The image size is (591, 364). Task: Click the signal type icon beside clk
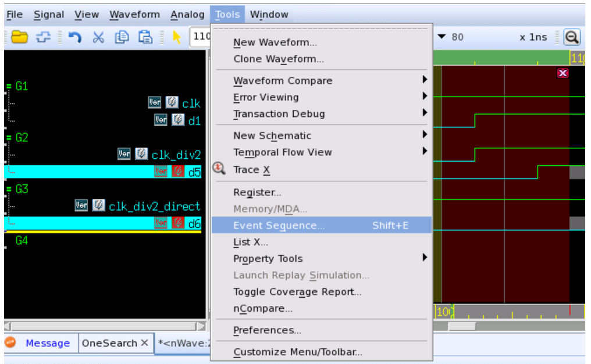click(172, 102)
